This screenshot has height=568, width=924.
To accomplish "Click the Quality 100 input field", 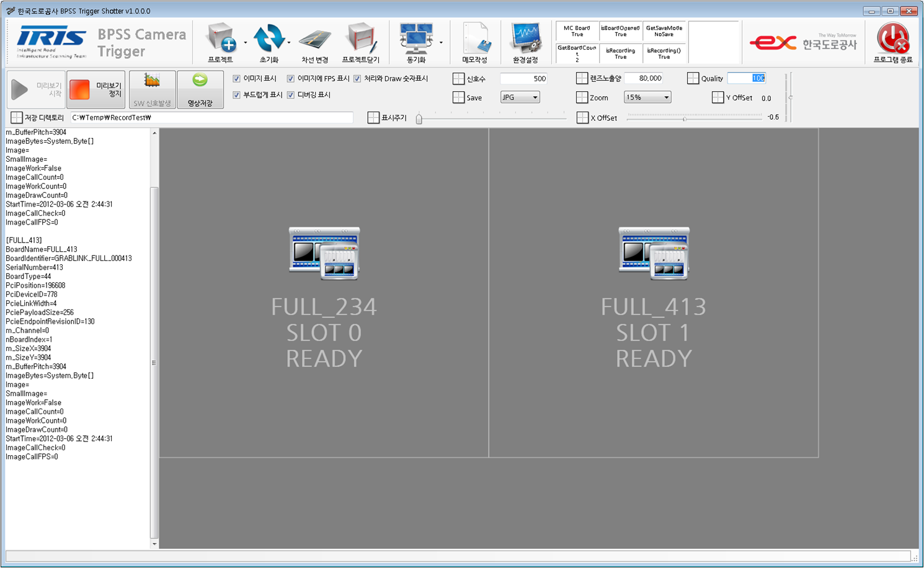I will 747,78.
